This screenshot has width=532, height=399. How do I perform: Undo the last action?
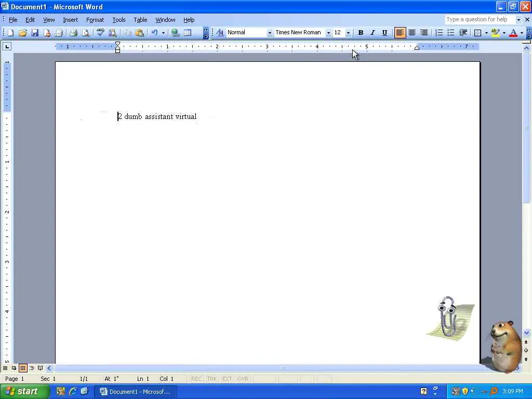(x=155, y=33)
